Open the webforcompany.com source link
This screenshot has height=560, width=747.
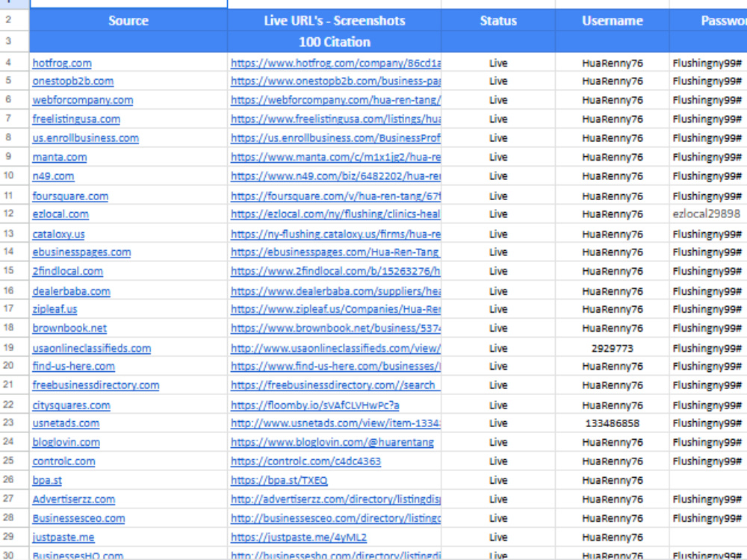(x=83, y=100)
